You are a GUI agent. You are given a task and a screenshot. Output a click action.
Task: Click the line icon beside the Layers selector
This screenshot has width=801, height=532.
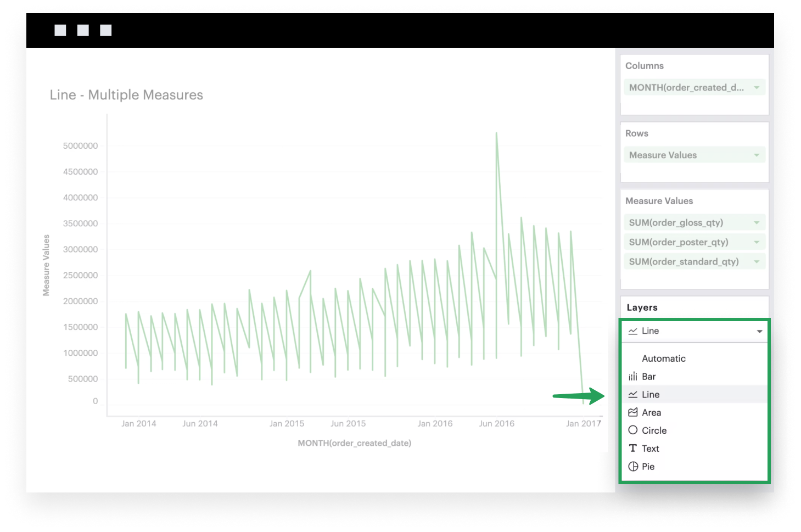[634, 331]
